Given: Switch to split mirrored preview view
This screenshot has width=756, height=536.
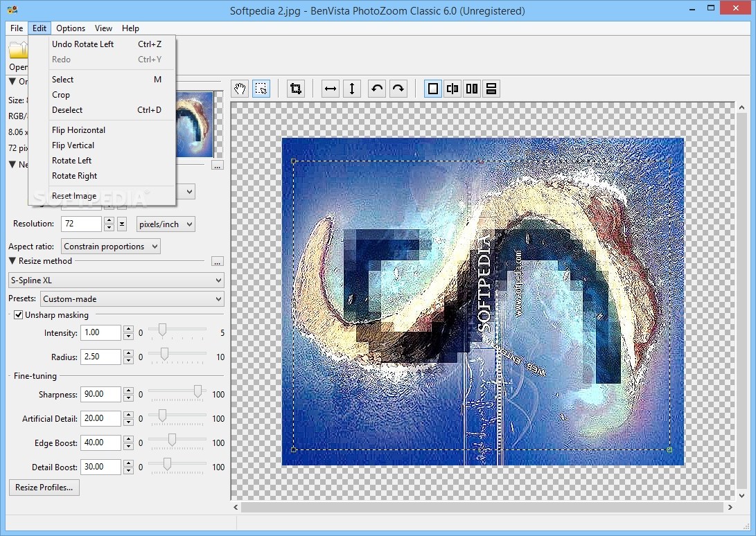Looking at the screenshot, I should 452,89.
